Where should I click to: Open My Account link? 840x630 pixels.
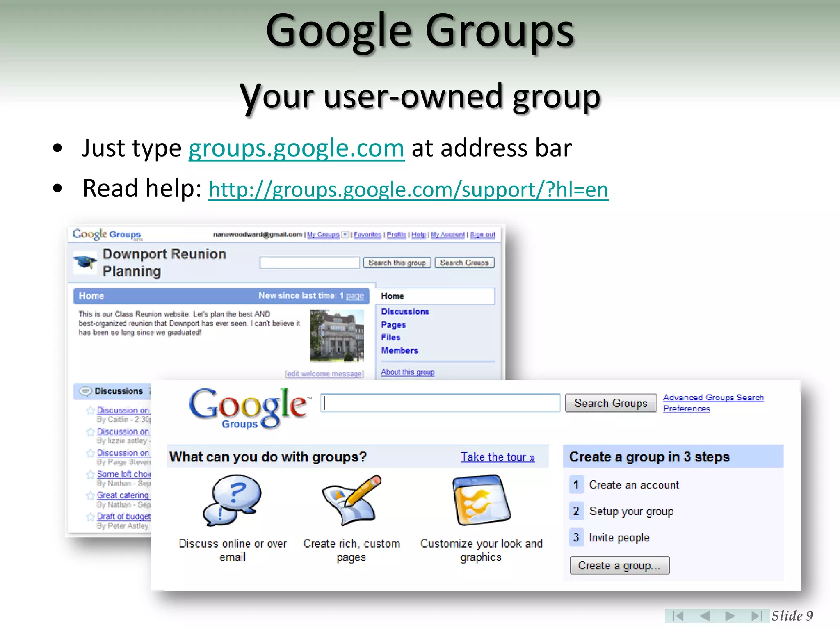(448, 235)
